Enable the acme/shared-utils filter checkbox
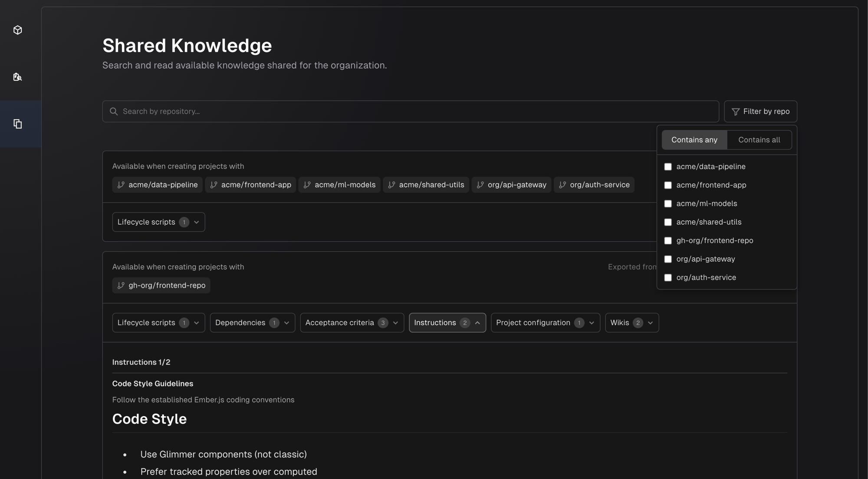868x479 pixels. click(x=668, y=222)
